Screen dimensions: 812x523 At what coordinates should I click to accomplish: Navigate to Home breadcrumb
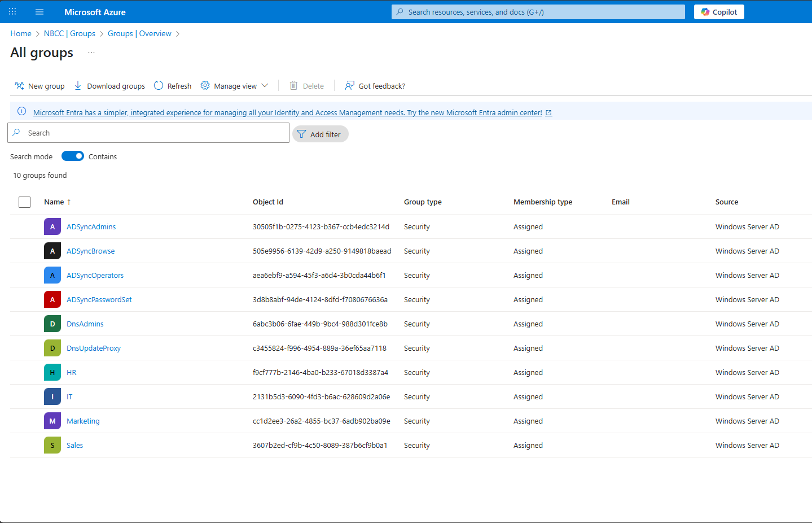point(21,34)
